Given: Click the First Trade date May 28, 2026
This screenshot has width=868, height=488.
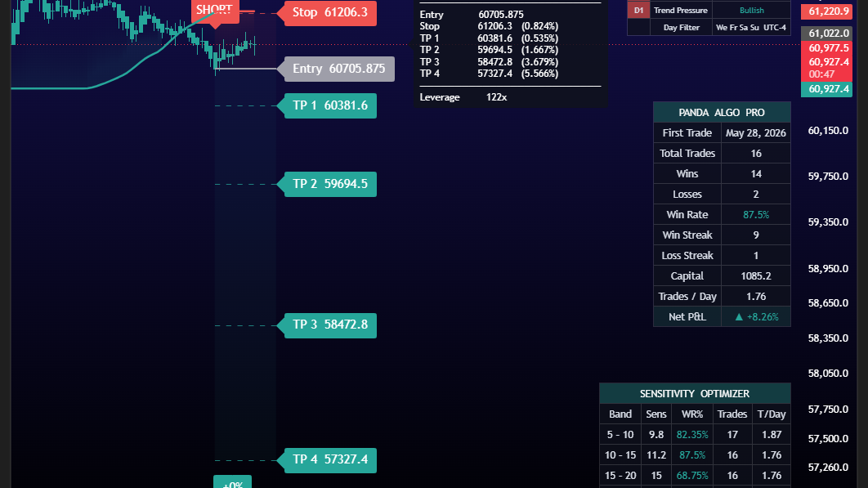Looking at the screenshot, I should [756, 133].
